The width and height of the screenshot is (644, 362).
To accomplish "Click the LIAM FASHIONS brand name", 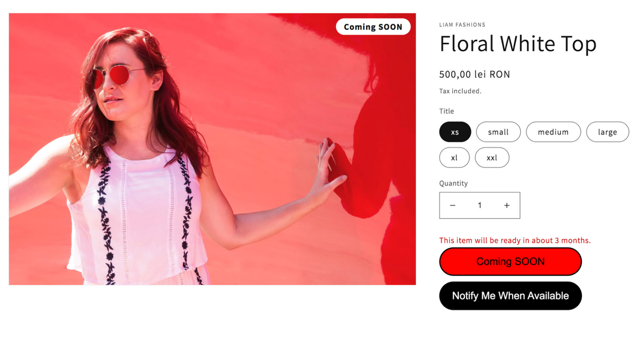I will point(462,25).
